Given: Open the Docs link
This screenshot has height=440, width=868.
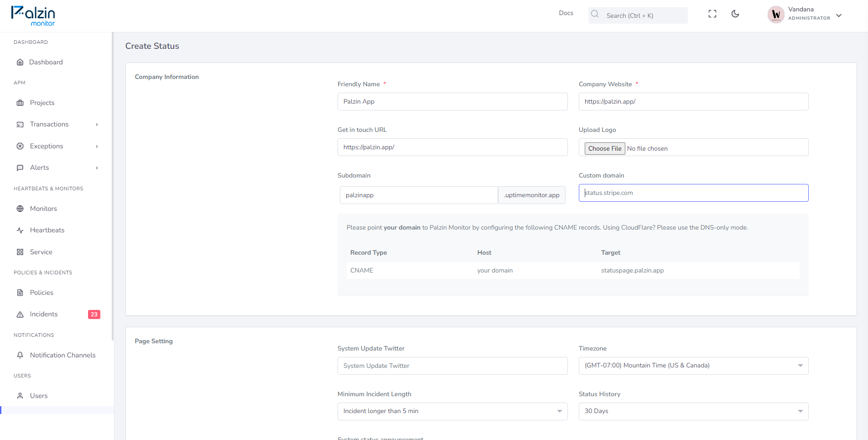Looking at the screenshot, I should 566,13.
